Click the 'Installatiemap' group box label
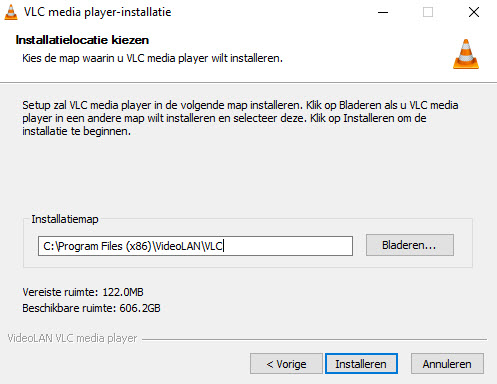The width and height of the screenshot is (497, 384). tap(65, 219)
